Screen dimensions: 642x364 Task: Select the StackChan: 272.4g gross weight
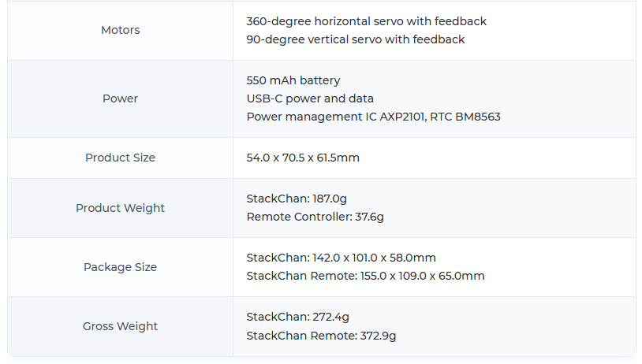point(297,317)
